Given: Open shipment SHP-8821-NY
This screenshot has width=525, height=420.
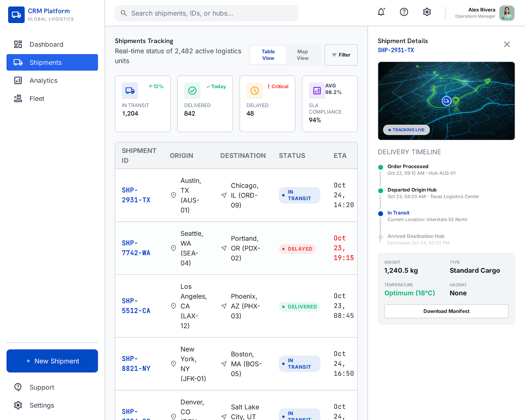Looking at the screenshot, I should tap(136, 364).
